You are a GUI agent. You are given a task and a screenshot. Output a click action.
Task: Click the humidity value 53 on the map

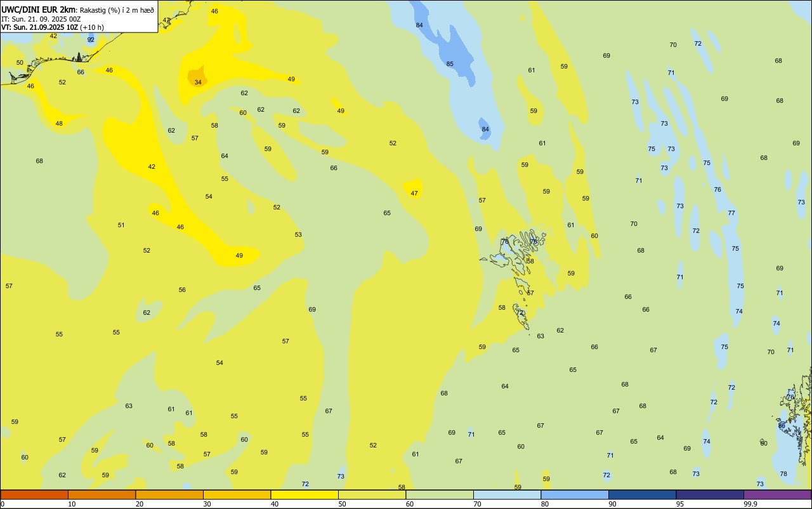tap(298, 235)
